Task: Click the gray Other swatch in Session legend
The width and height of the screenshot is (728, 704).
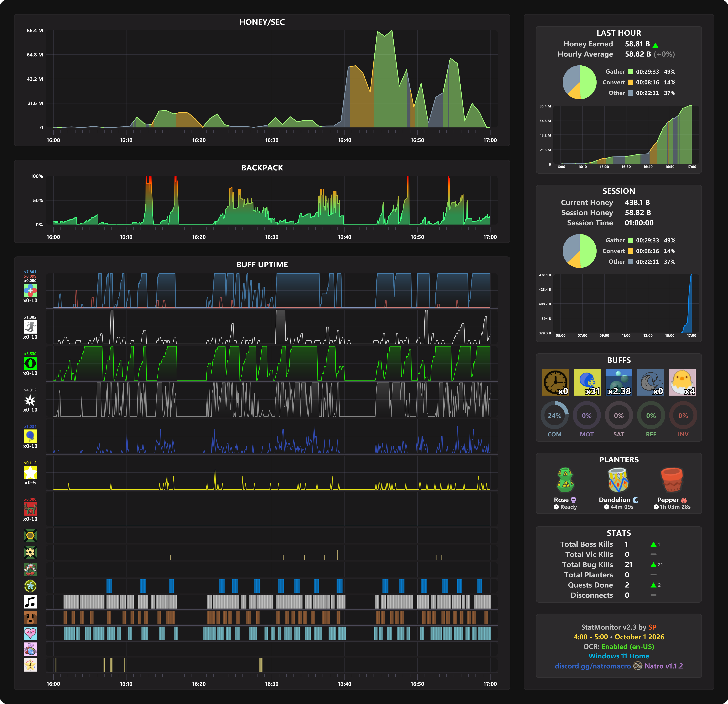Action: point(630,262)
